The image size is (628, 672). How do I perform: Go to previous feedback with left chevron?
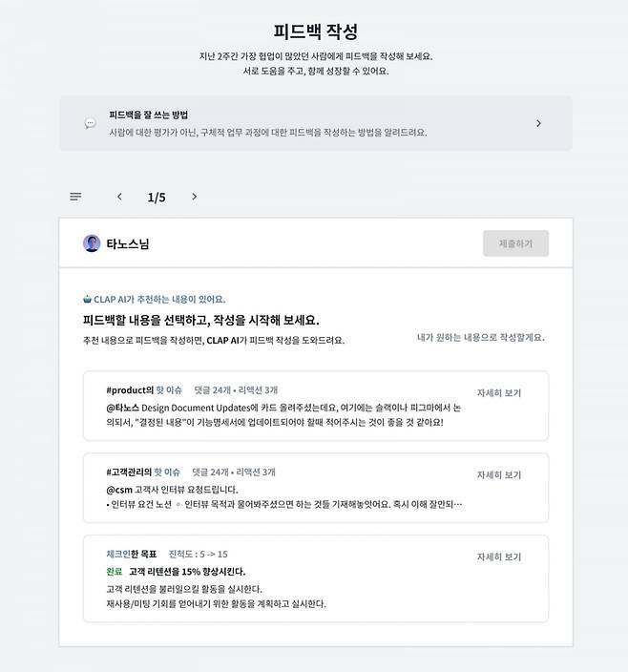click(119, 197)
